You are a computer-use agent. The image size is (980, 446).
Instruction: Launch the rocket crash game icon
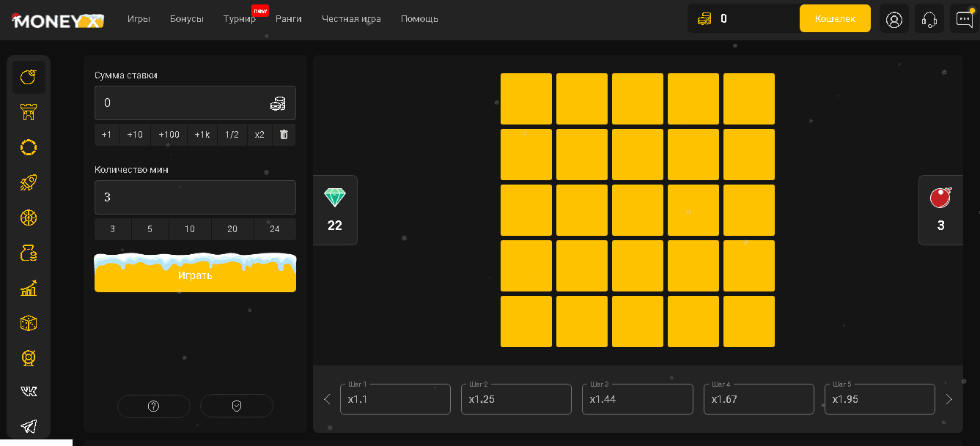coord(29,182)
